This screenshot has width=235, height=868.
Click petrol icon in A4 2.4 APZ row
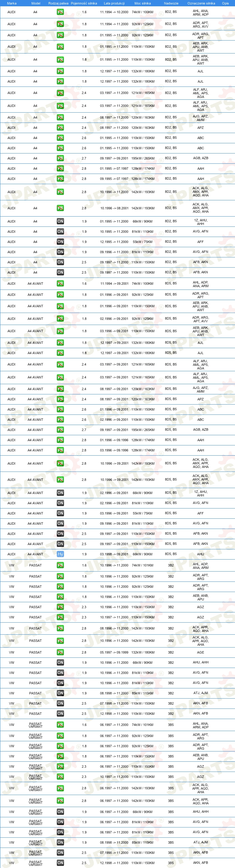(60, 128)
